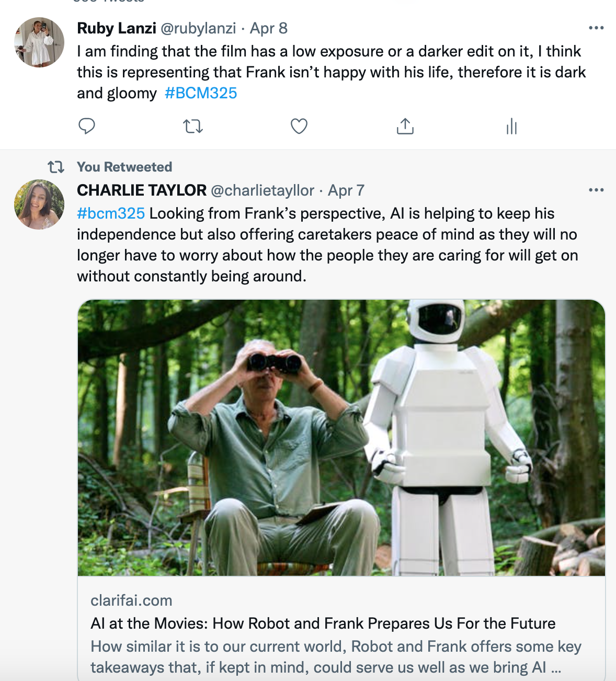Visit the @charlietayllor handle
The width and height of the screenshot is (616, 681).
(x=263, y=190)
